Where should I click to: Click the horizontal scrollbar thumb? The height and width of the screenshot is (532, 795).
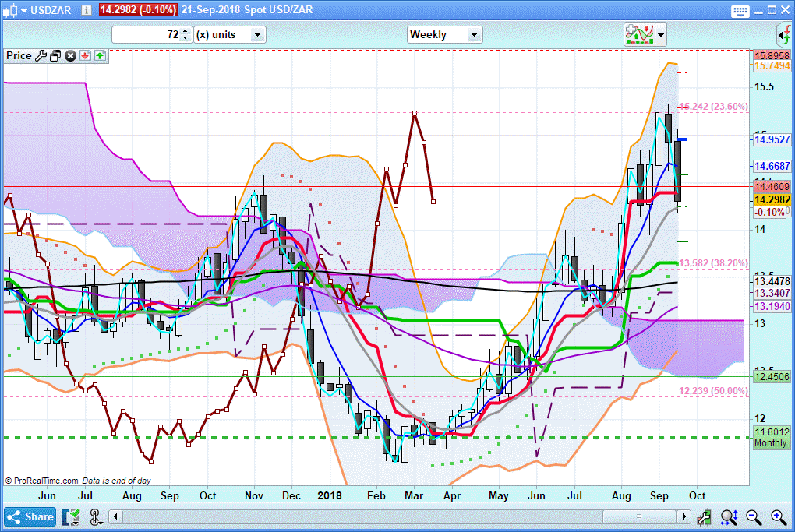(639, 516)
